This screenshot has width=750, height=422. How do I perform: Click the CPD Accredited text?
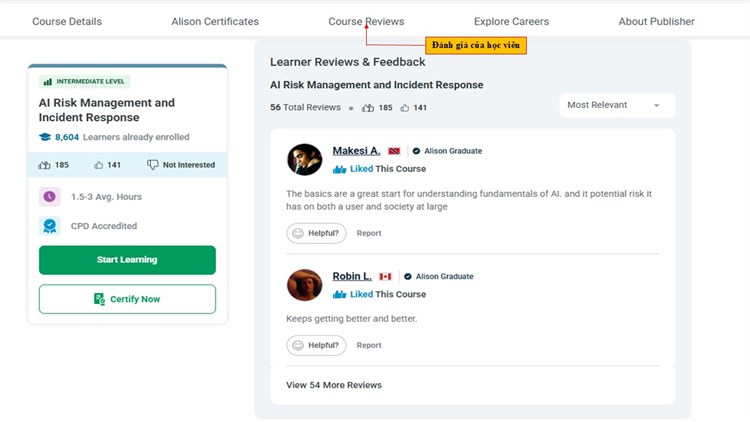(104, 226)
